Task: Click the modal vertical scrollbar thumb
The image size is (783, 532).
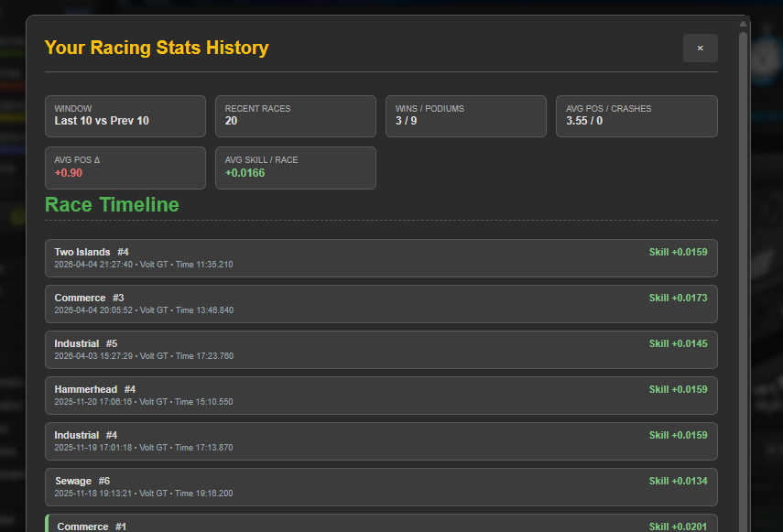Action: click(743, 282)
